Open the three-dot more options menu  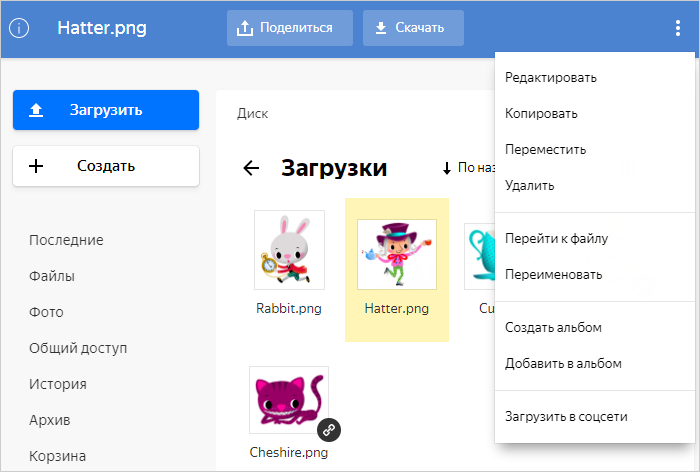tap(678, 28)
